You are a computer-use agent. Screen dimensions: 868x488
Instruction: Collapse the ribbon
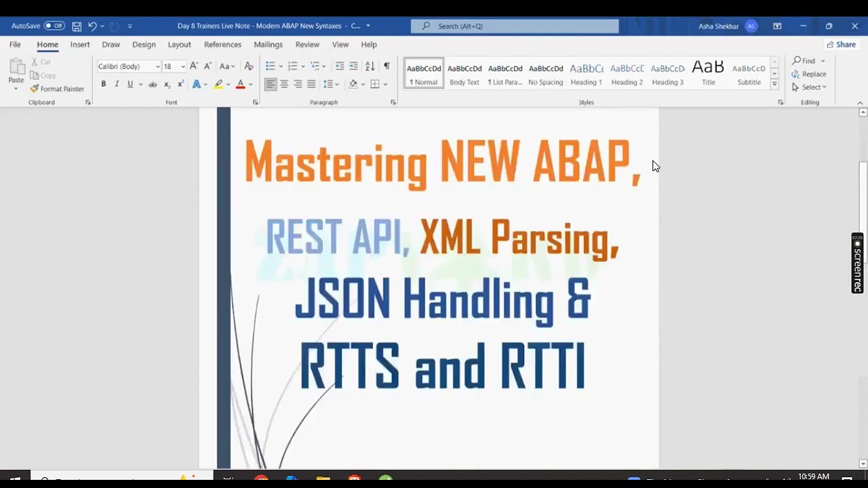point(861,103)
